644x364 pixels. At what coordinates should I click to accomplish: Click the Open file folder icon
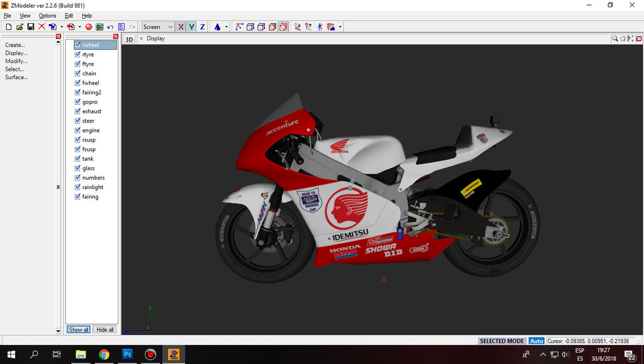pos(20,27)
